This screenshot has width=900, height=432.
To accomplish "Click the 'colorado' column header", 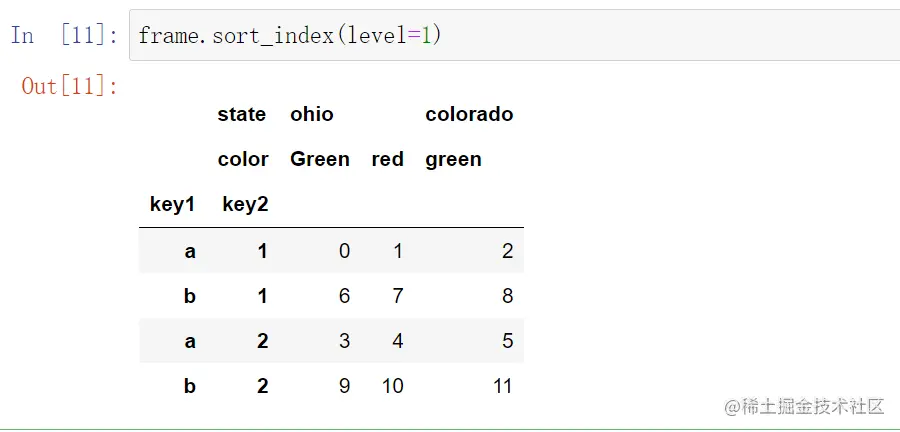I will click(469, 114).
